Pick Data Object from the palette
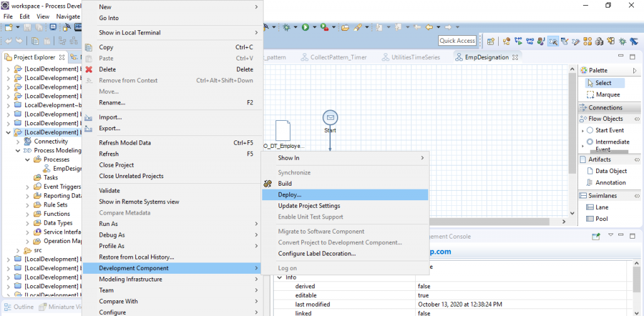This screenshot has height=316, width=644. pos(607,171)
